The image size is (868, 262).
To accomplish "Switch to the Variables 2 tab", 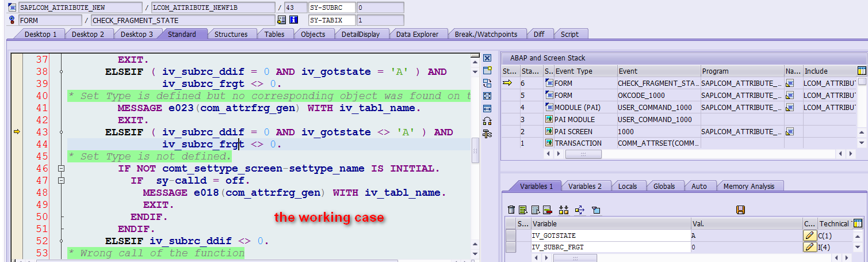I will pos(585,186).
